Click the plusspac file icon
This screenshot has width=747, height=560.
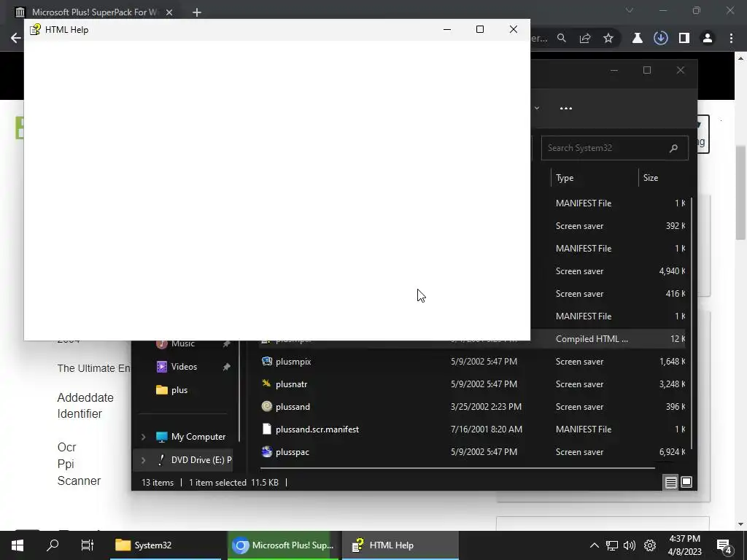pos(267,452)
